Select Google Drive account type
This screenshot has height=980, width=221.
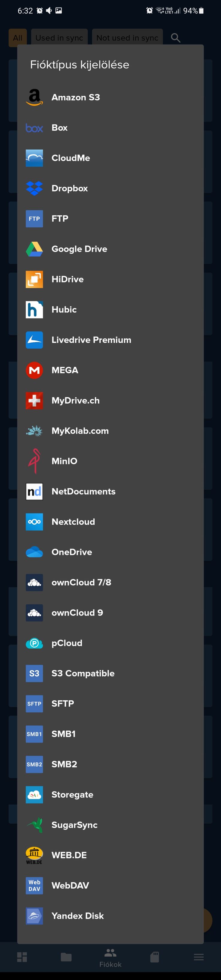coord(110,249)
